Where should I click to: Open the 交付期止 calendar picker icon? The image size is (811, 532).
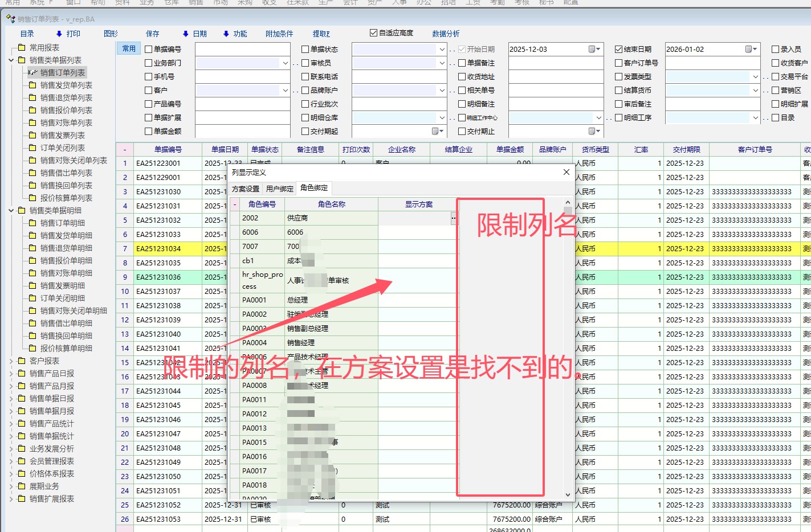pyautogui.click(x=593, y=132)
